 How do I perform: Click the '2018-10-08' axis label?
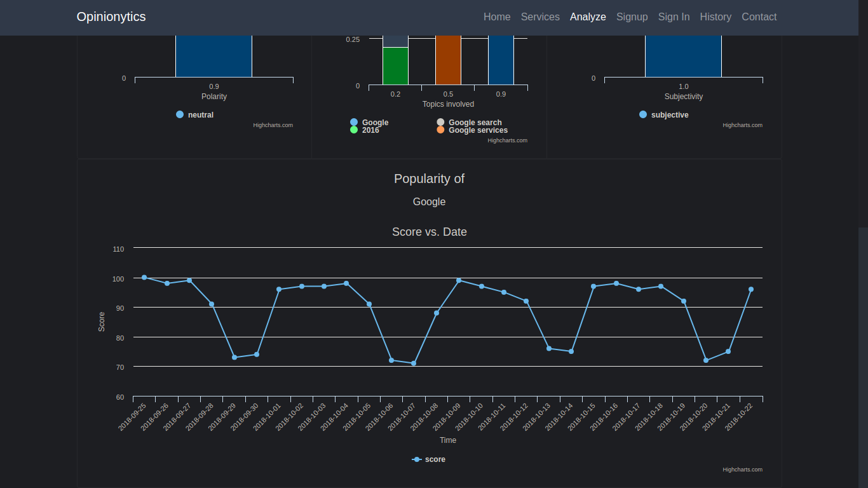[x=424, y=417]
